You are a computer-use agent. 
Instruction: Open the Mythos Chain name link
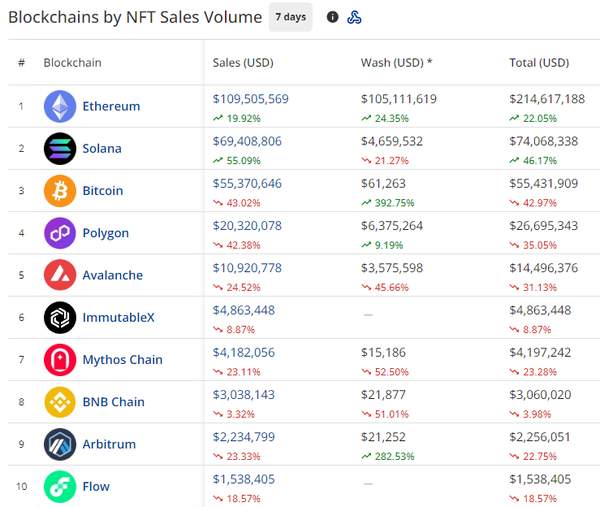point(122,360)
